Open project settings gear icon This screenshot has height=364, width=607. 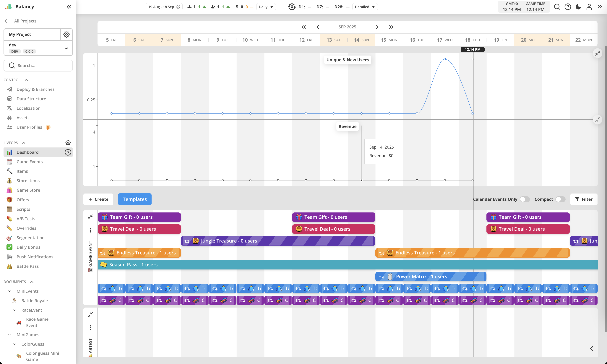pos(66,34)
